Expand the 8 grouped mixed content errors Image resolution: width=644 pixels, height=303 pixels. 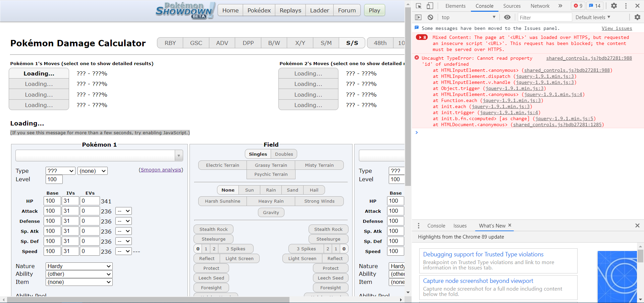tap(422, 37)
